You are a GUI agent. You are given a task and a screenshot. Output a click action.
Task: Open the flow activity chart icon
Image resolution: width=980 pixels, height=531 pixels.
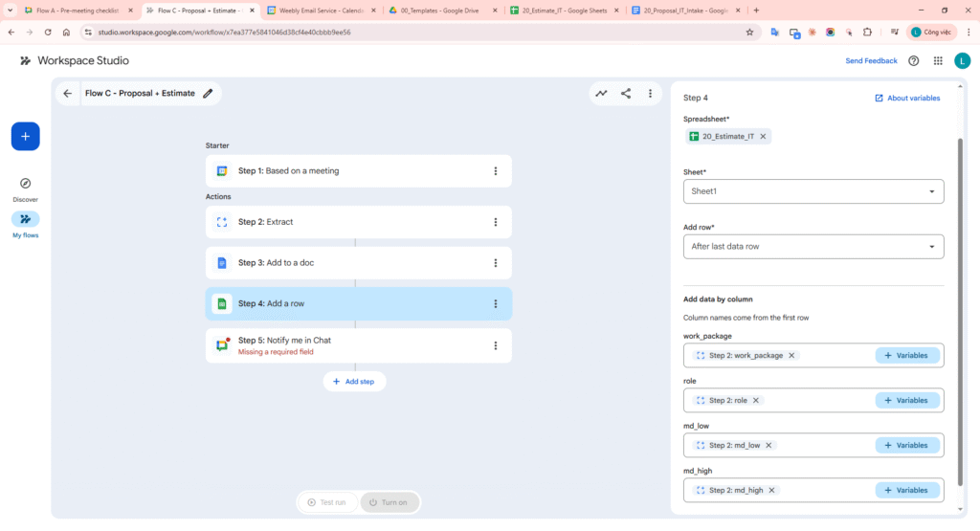pyautogui.click(x=601, y=94)
